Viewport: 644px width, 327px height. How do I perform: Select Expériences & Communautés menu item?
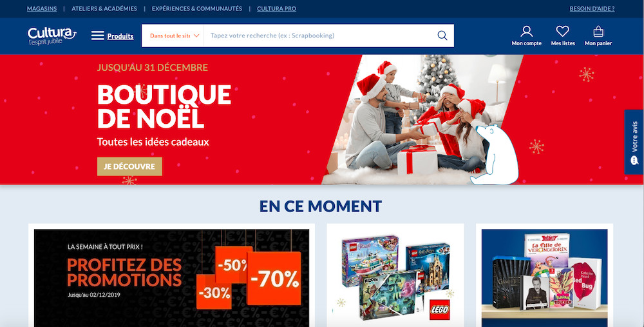tap(196, 8)
